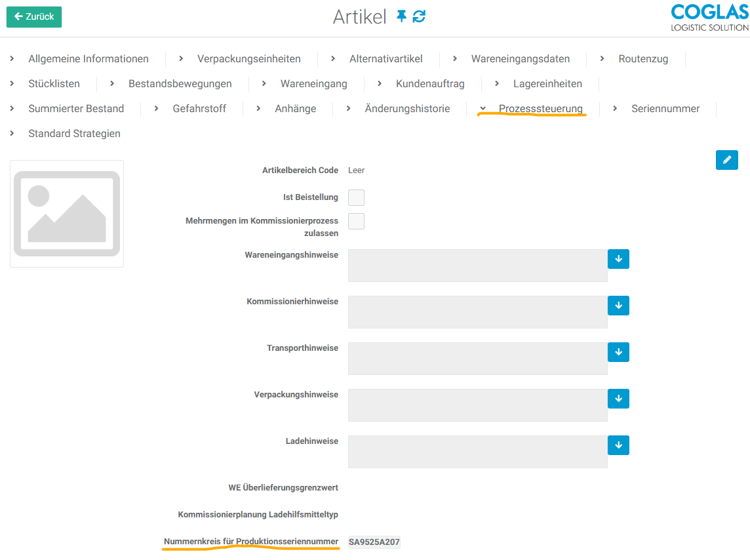Click the arrow button next to Wareneingangshinweise
The image size is (750, 560).
pos(618,259)
